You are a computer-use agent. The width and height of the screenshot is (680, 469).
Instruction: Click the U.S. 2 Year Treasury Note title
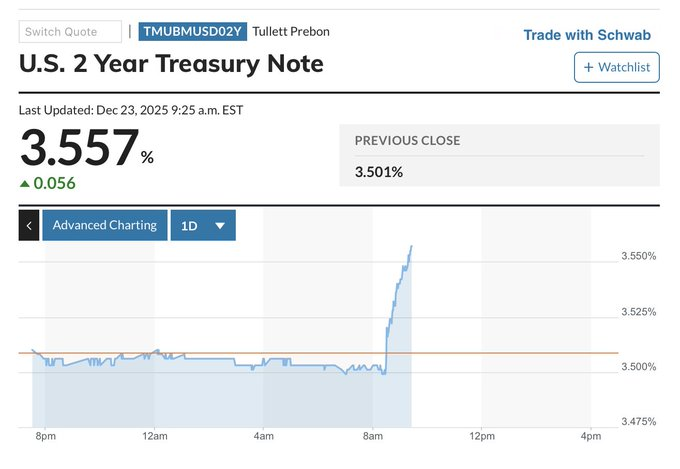pyautogui.click(x=171, y=64)
